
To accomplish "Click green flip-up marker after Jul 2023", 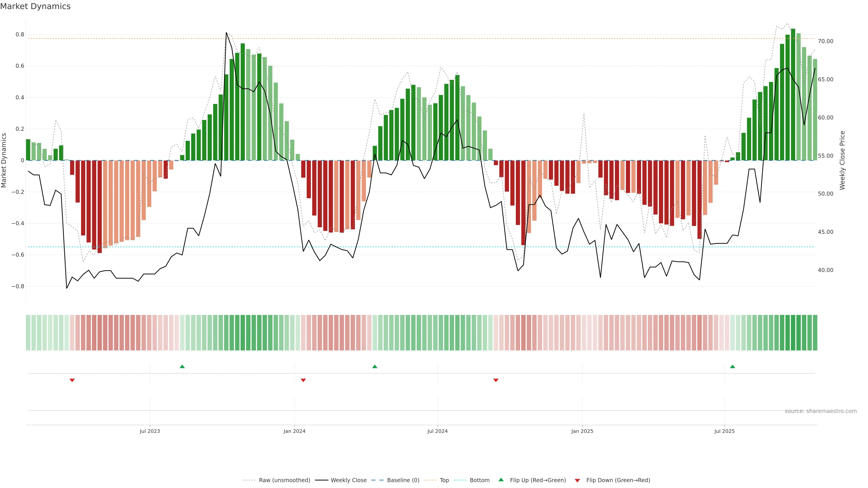I will coord(182,366).
